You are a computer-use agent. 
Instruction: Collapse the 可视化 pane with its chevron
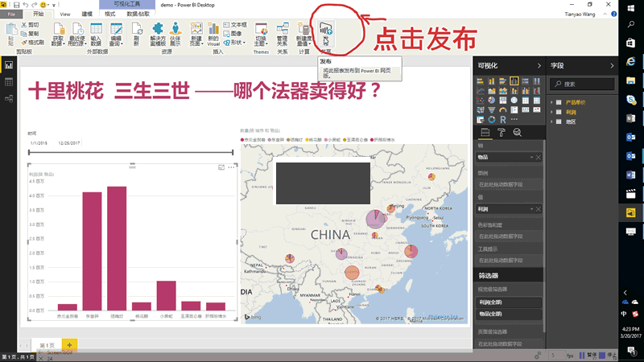539,66
